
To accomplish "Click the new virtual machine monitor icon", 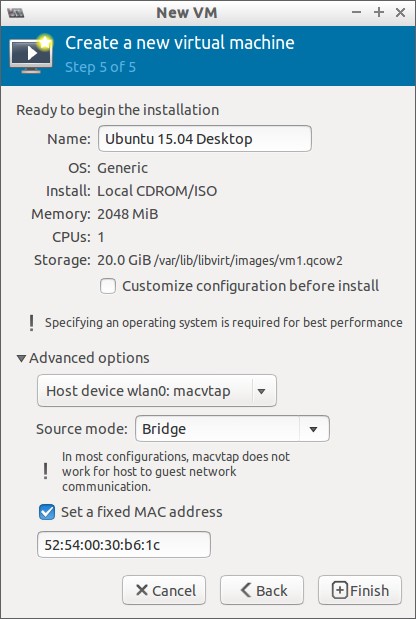I will tap(32, 54).
